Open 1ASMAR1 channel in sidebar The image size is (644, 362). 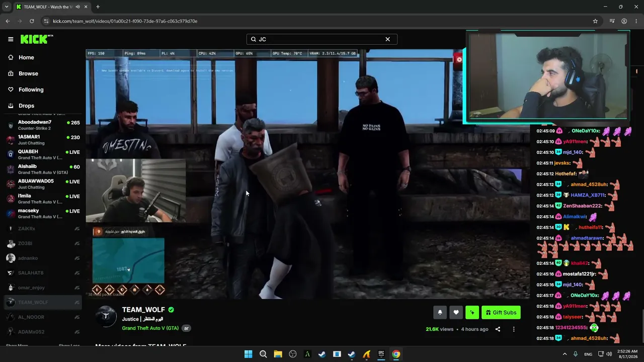coord(43,140)
